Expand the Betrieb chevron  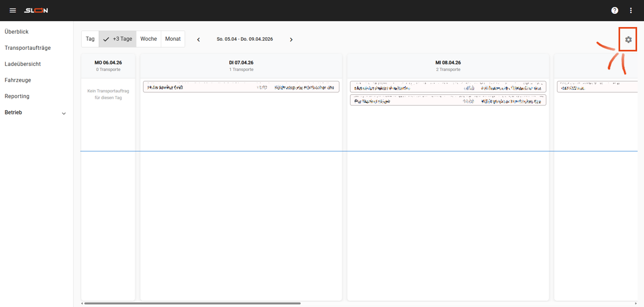64,113
